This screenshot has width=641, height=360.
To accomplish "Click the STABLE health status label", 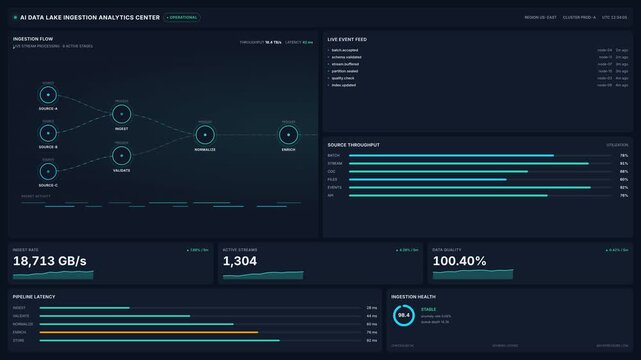I will click(428, 309).
